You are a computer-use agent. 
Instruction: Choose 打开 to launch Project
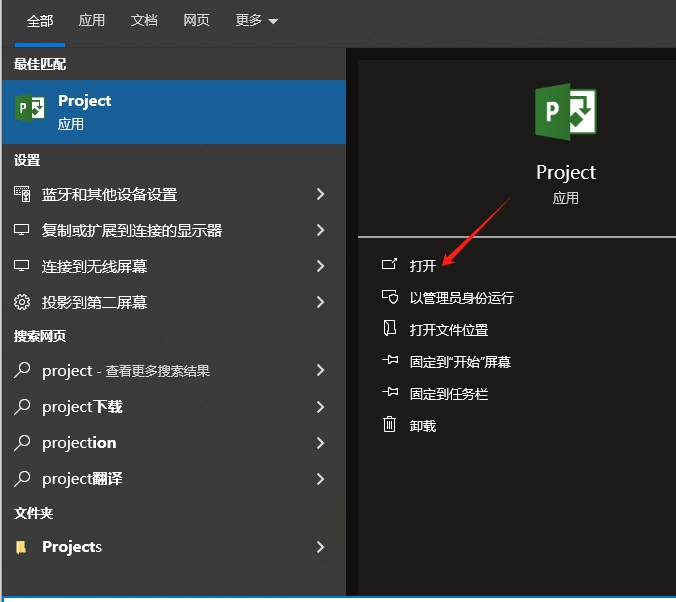(x=423, y=265)
